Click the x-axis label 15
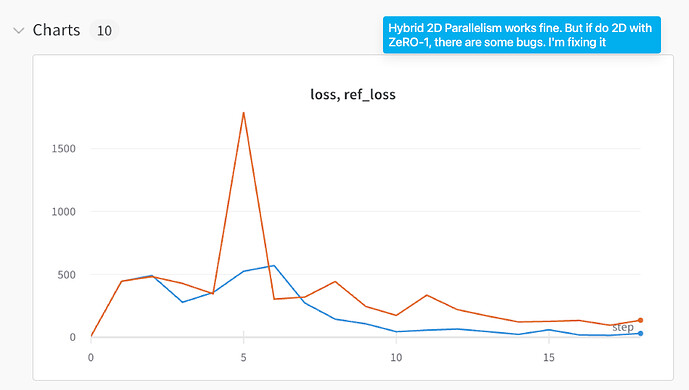The width and height of the screenshot is (689, 390). coord(548,358)
